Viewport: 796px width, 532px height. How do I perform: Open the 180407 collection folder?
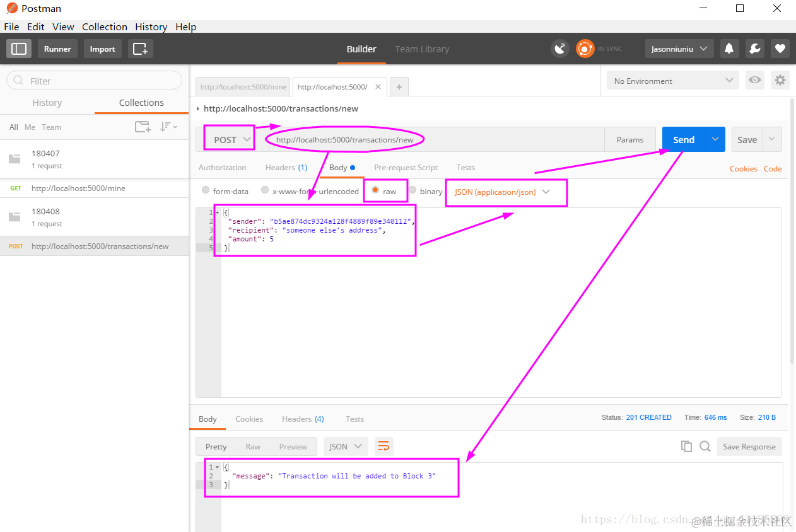[95, 159]
